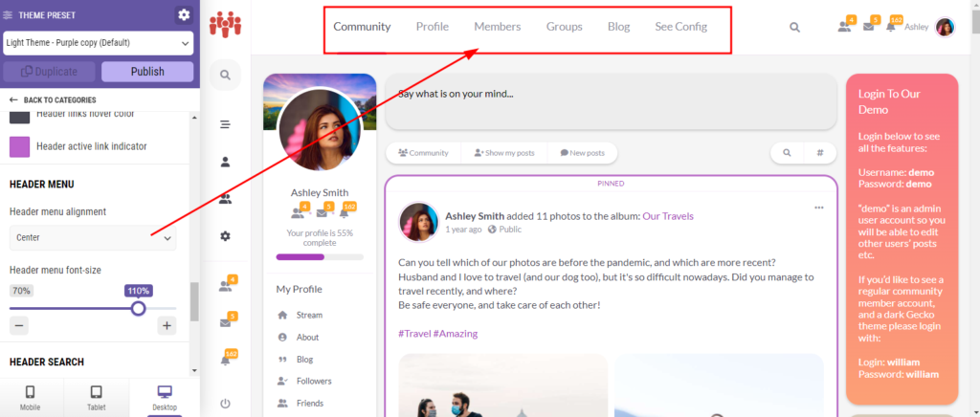The height and width of the screenshot is (417, 980).
Task: Click Back to Categories link
Action: point(53,100)
